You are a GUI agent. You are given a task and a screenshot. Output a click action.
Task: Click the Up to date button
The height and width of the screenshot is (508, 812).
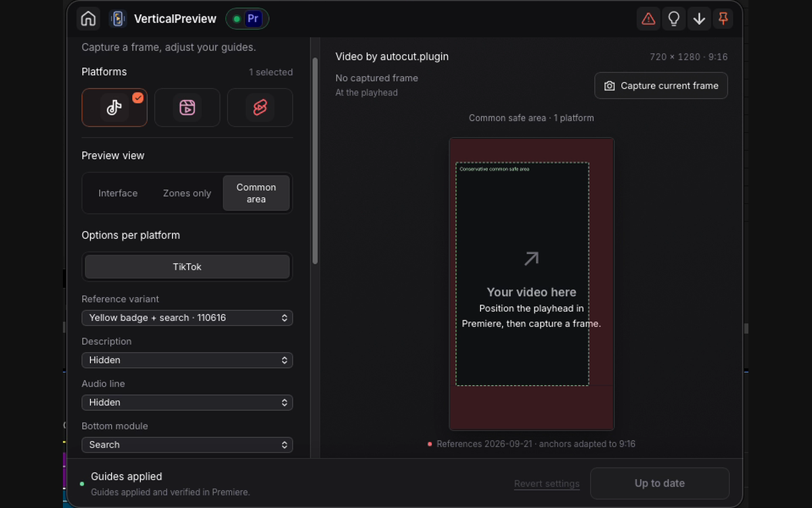click(660, 484)
